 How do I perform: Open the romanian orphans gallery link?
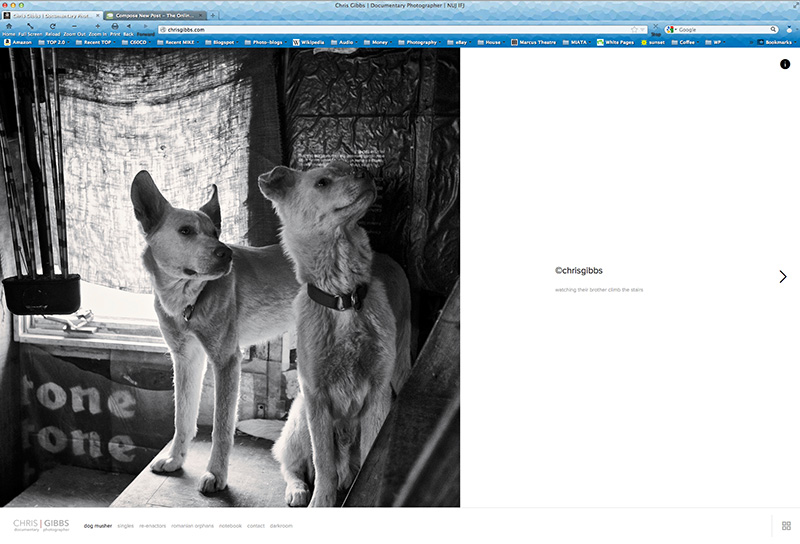coord(192,525)
